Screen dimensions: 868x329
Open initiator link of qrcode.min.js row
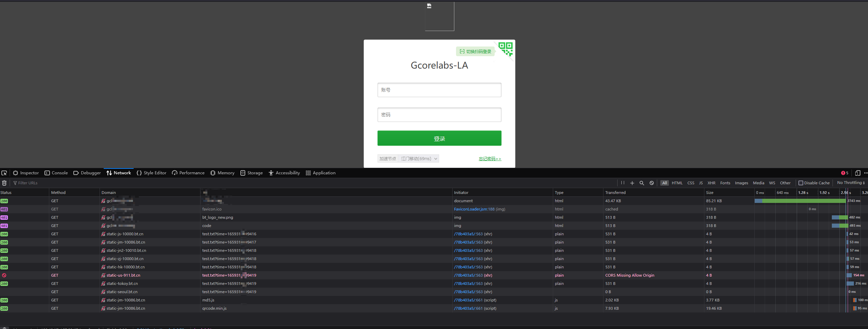[x=468, y=308]
